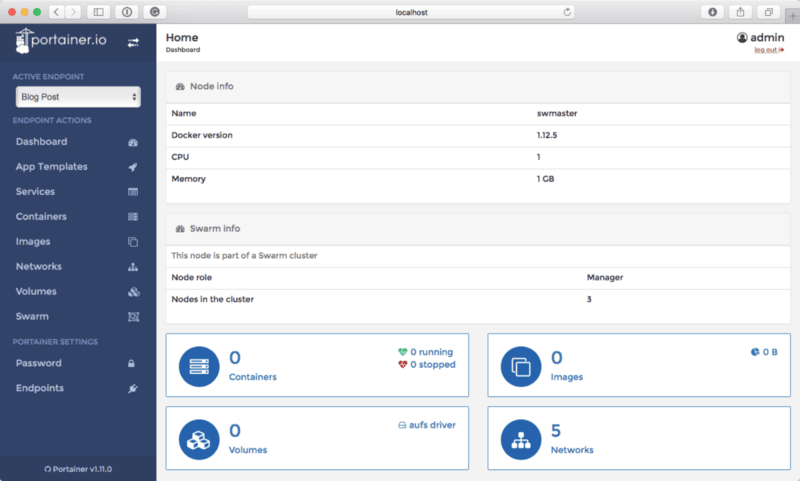Click the log out link

tap(768, 50)
